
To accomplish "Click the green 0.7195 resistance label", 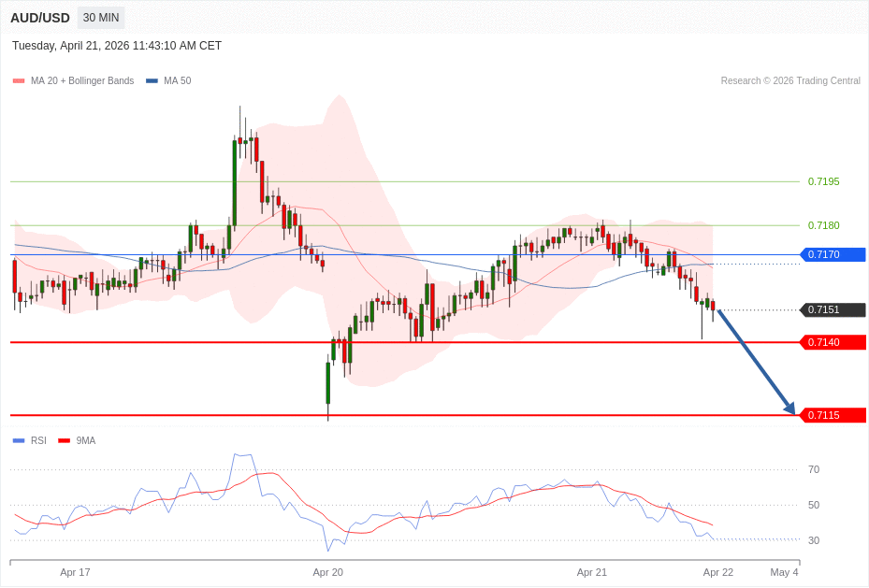I will [823, 181].
